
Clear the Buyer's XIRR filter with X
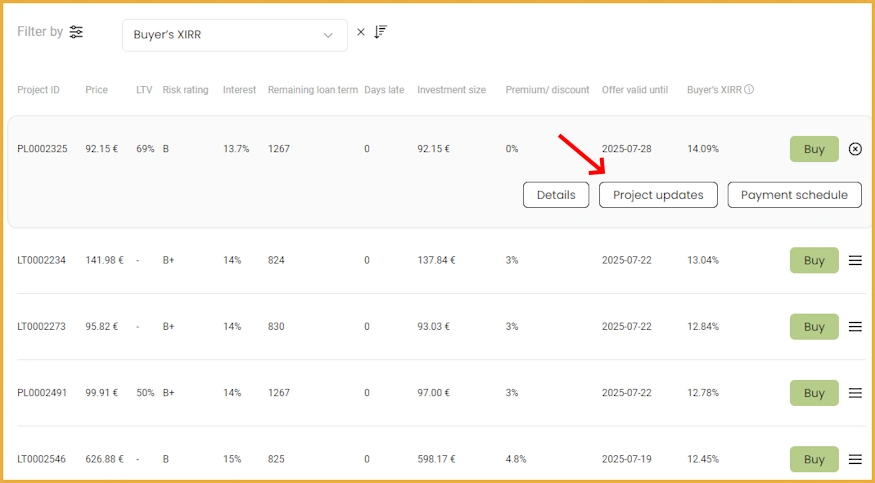click(x=361, y=32)
